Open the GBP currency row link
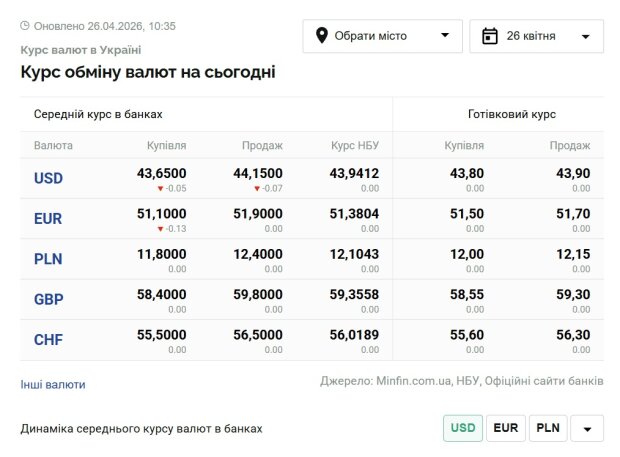 [x=48, y=299]
